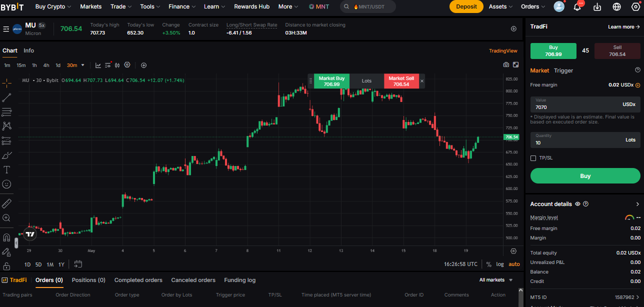The image size is (644, 307).
Task: Select the brush drawing tool
Action: [6, 155]
